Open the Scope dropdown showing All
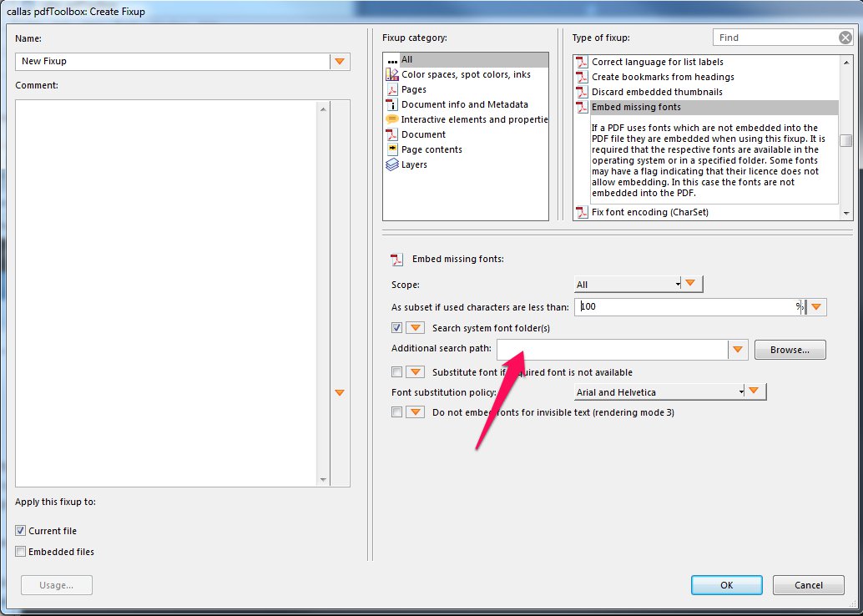This screenshot has height=616, width=863. [627, 284]
